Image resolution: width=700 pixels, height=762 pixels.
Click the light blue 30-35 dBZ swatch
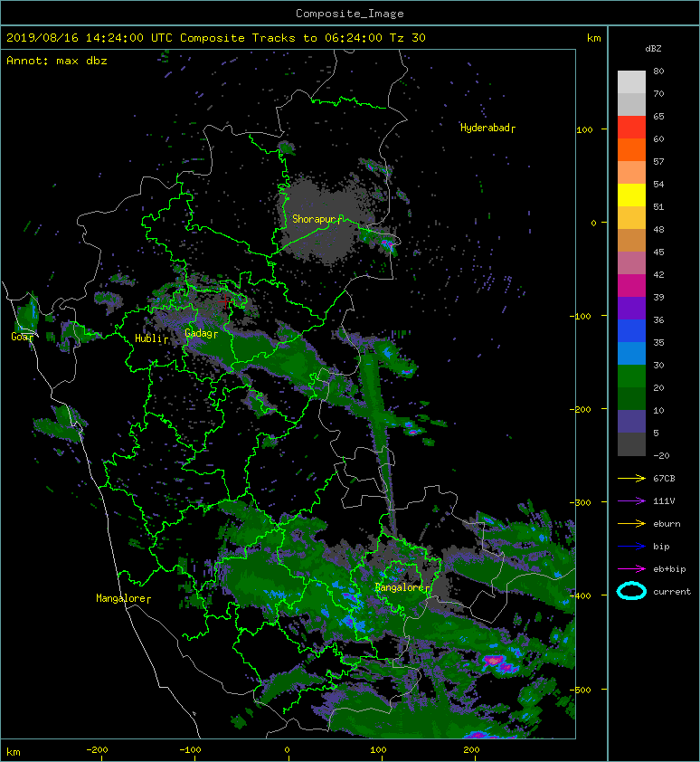(631, 354)
